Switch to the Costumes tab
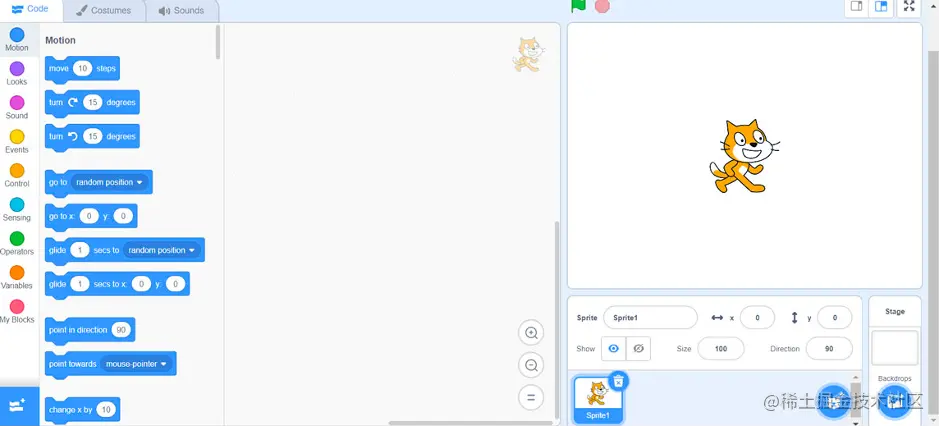939x427 pixels. (x=104, y=10)
